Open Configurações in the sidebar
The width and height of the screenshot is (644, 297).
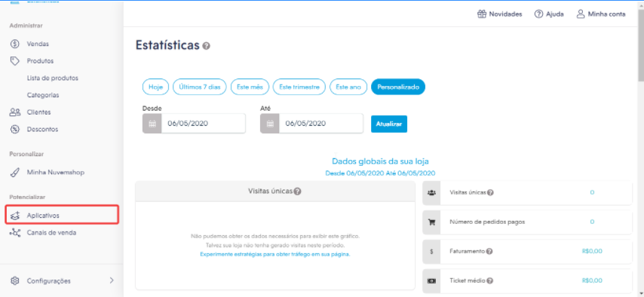tap(48, 281)
